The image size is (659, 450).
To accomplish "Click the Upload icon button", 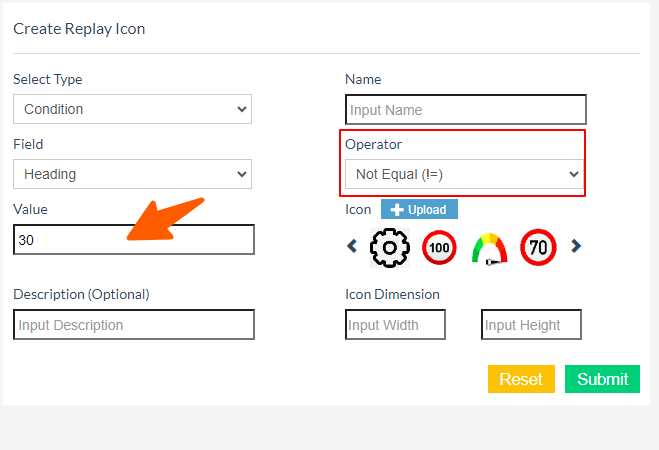I will point(420,210).
